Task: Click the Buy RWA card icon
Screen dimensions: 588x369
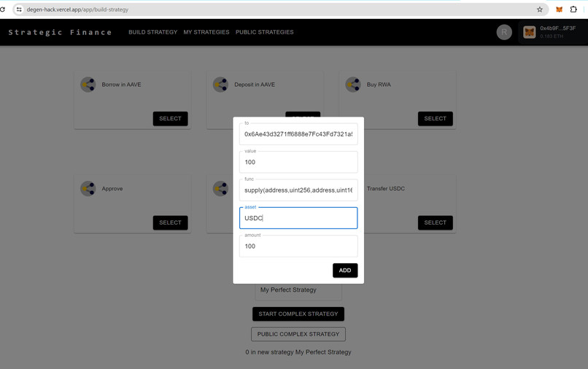Action: coord(353,85)
